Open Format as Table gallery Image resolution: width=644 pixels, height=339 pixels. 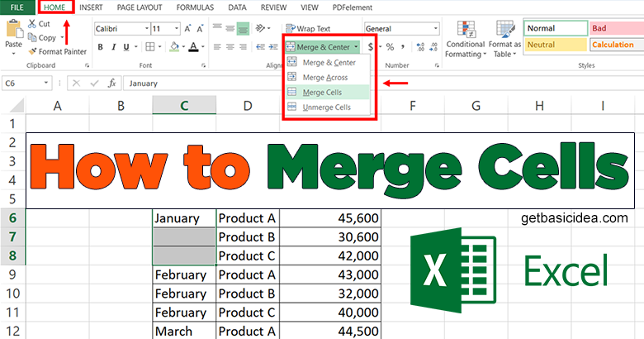click(504, 40)
